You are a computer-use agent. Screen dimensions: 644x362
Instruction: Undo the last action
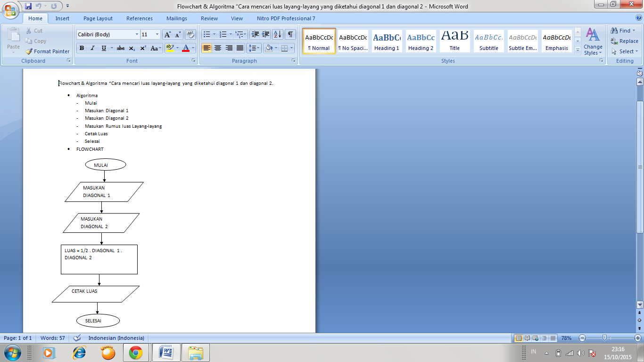39,6
